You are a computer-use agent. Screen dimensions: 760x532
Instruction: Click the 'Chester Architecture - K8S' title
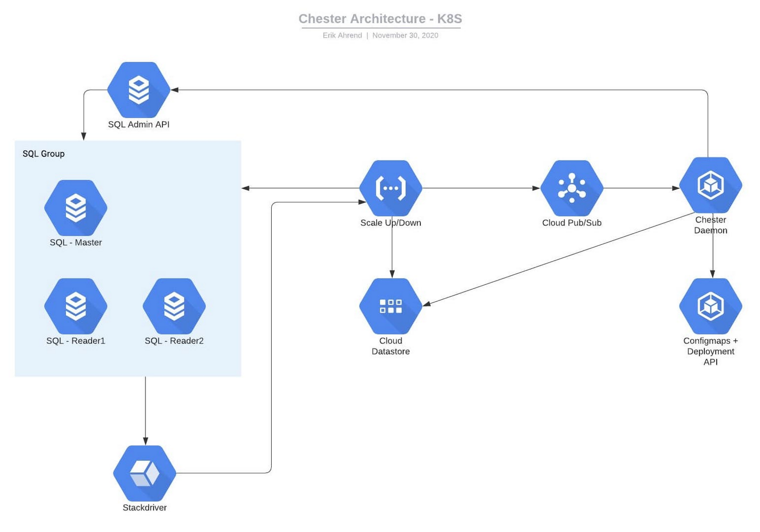coord(380,19)
